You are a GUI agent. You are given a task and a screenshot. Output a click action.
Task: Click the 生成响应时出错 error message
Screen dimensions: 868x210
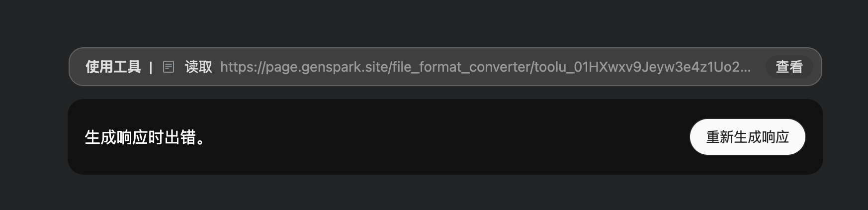tap(145, 137)
